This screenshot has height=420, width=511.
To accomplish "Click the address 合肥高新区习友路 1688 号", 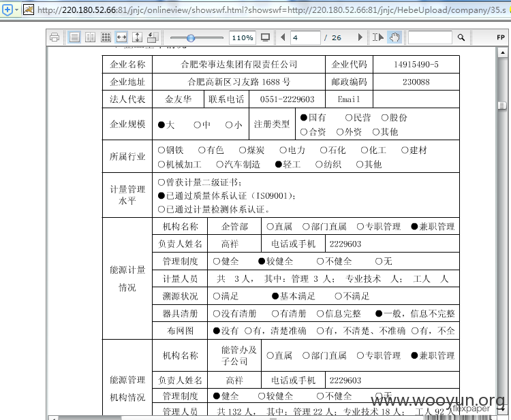I will (238, 82).
